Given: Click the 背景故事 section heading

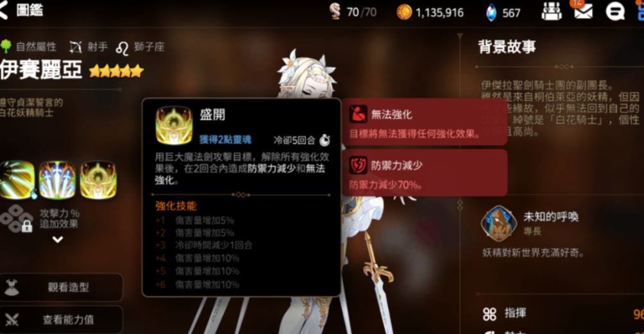Looking at the screenshot, I should (507, 47).
